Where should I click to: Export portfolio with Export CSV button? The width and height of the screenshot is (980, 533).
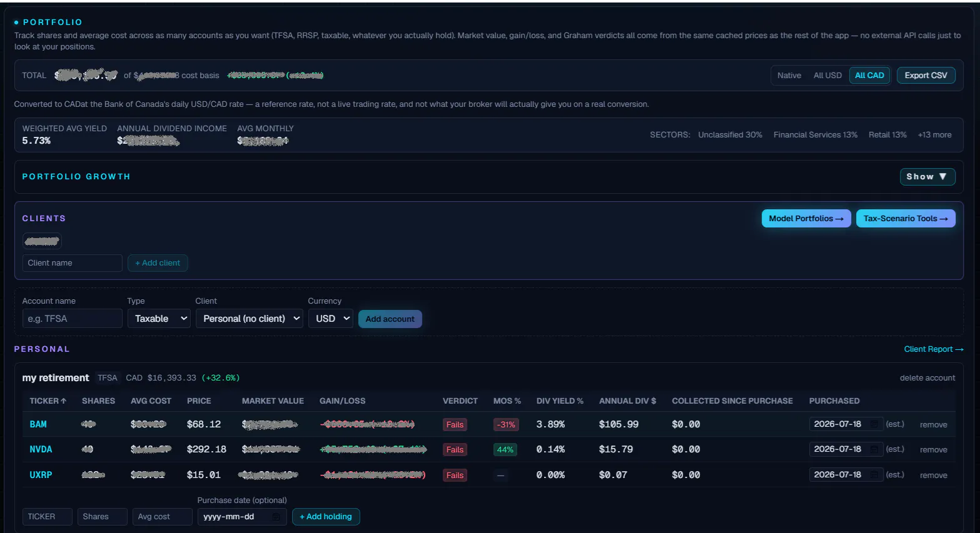pyautogui.click(x=926, y=76)
